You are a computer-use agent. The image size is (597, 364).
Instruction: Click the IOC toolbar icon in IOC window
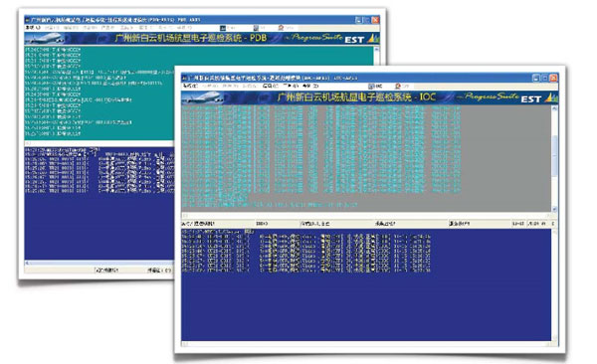coord(371,87)
